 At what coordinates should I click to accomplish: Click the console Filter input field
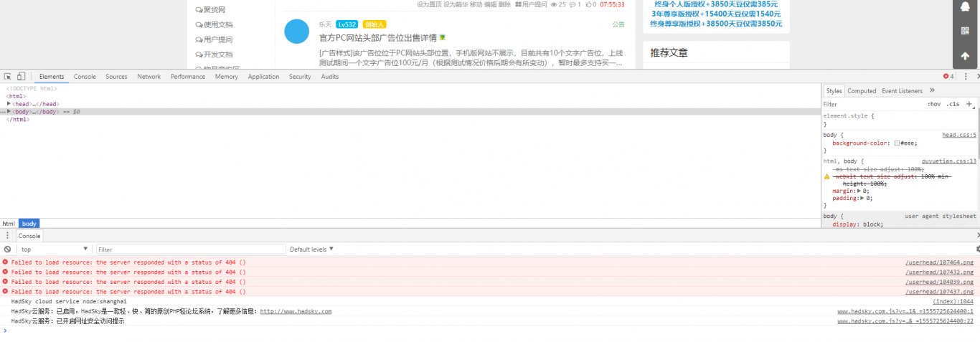pos(191,250)
